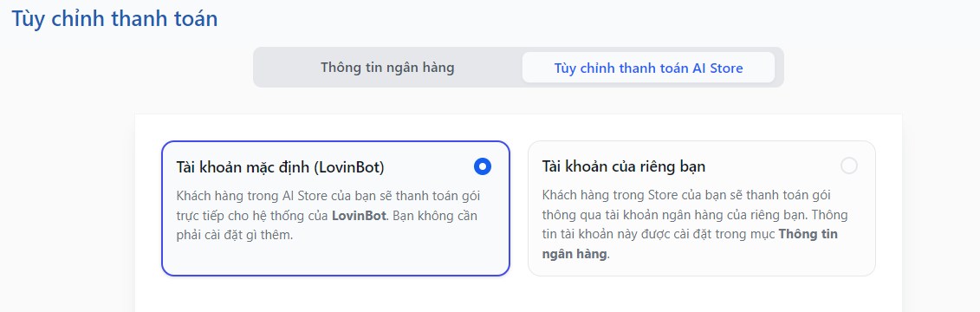Click the Tài khoản mặc định (LovinBot) card title
980x312 pixels.
pos(281,167)
